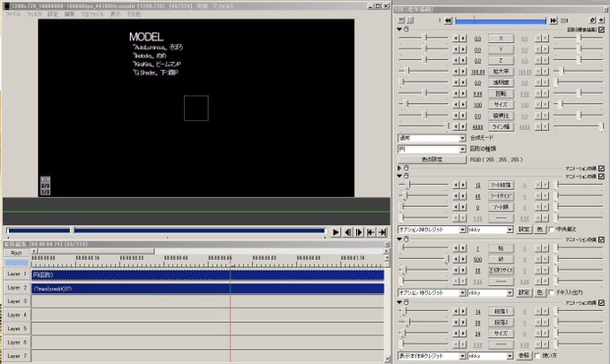Image resolution: width=610 pixels, height=364 pixels.
Task: Collapse the top figure section triangle
Action: [x=399, y=30]
